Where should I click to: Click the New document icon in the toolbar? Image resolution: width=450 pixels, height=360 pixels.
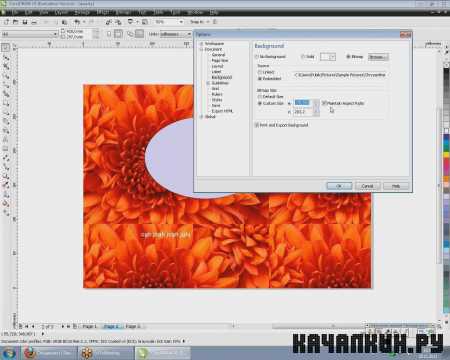[6, 22]
